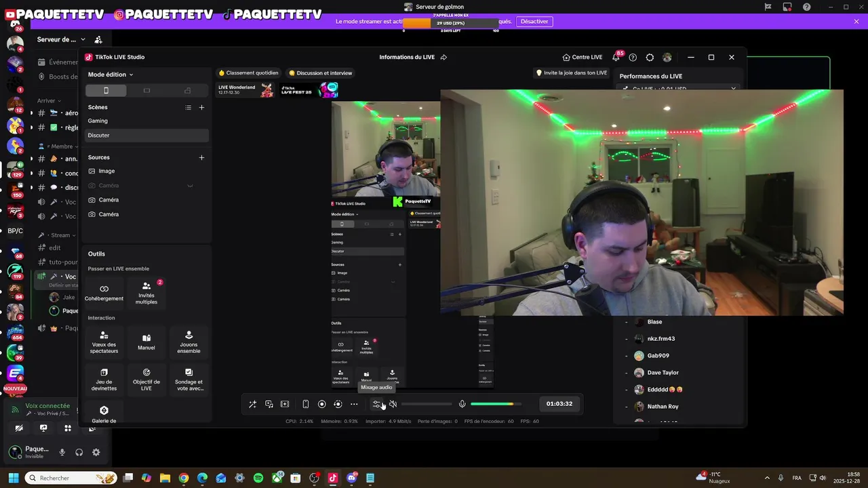The width and height of the screenshot is (868, 488).
Task: Click the video frame icon in toolbar
Action: coord(285,404)
